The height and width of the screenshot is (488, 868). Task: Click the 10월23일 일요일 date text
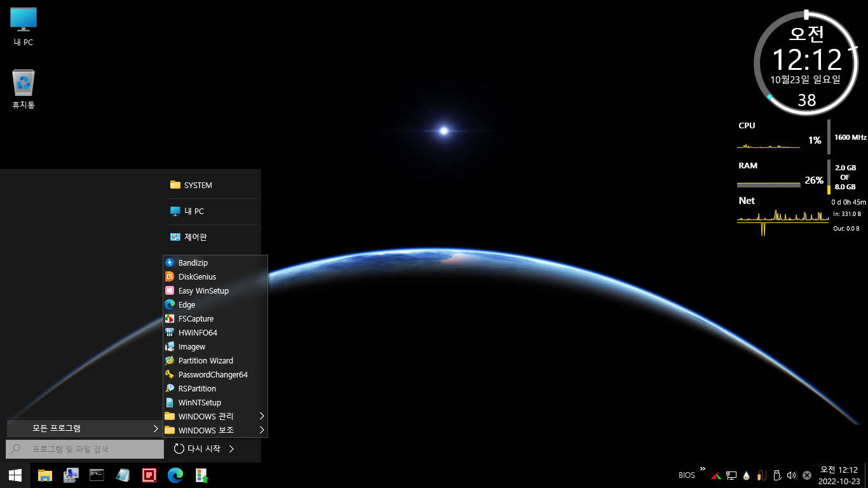click(x=806, y=79)
